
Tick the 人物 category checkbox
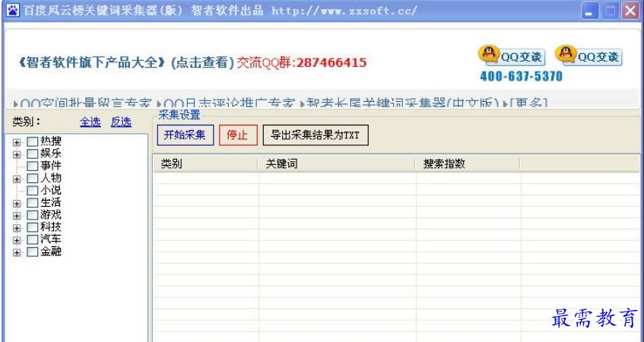(x=33, y=178)
